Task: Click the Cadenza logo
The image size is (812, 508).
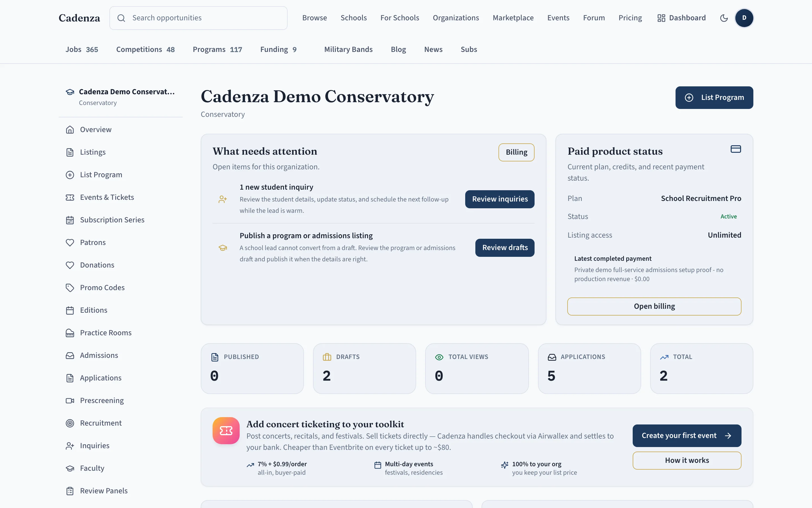Action: click(79, 18)
